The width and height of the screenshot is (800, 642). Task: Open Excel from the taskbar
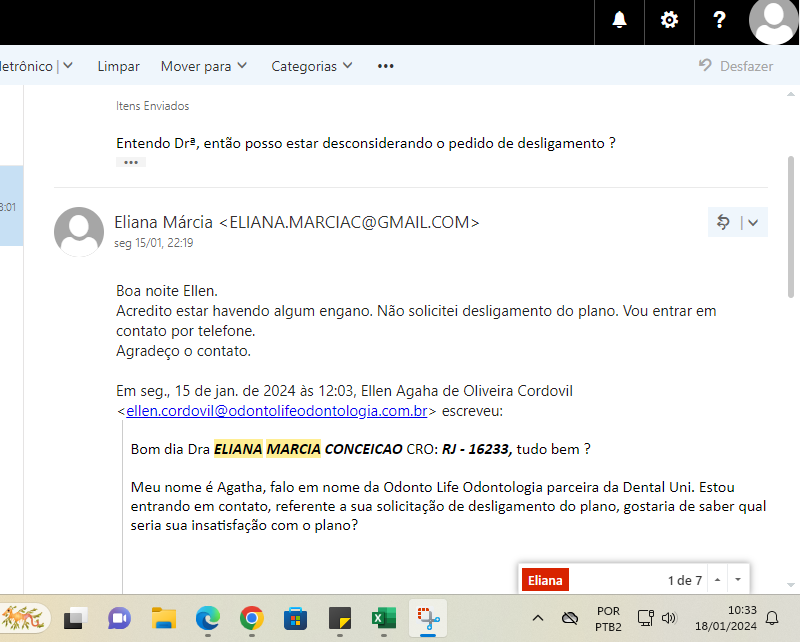tap(383, 618)
